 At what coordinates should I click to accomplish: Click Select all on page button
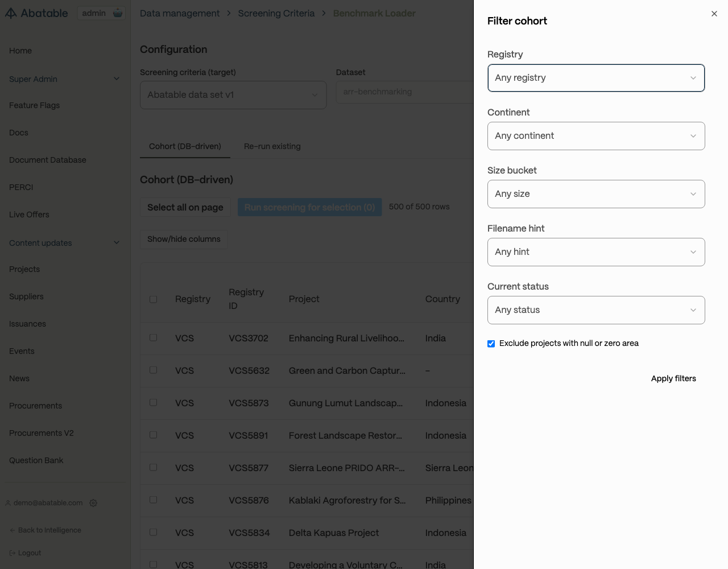click(x=185, y=207)
